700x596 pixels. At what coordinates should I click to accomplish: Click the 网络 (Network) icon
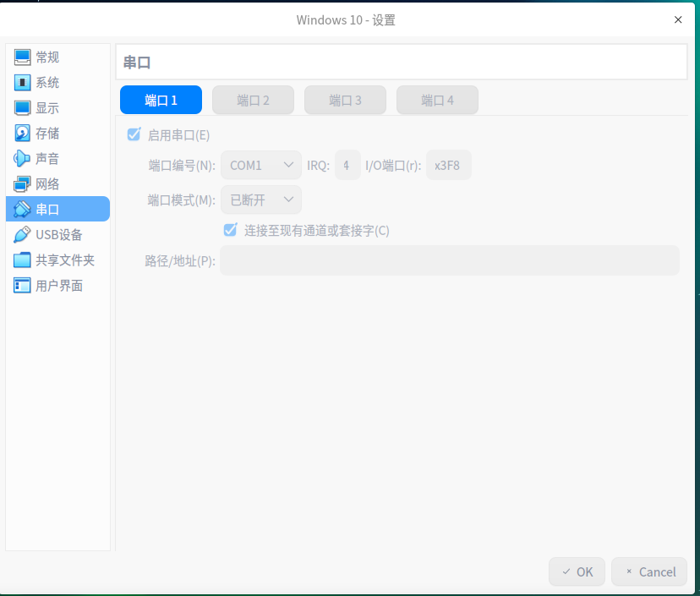point(22,184)
